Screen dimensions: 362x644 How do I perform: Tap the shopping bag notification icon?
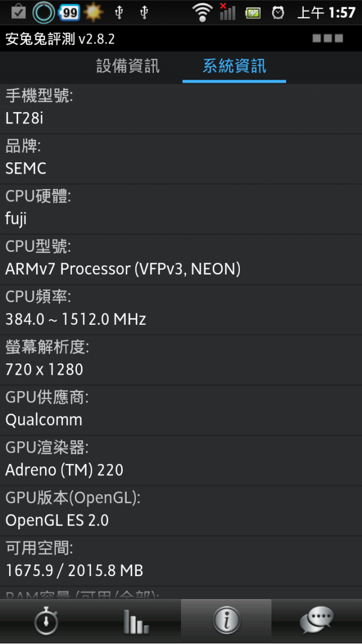[18, 12]
